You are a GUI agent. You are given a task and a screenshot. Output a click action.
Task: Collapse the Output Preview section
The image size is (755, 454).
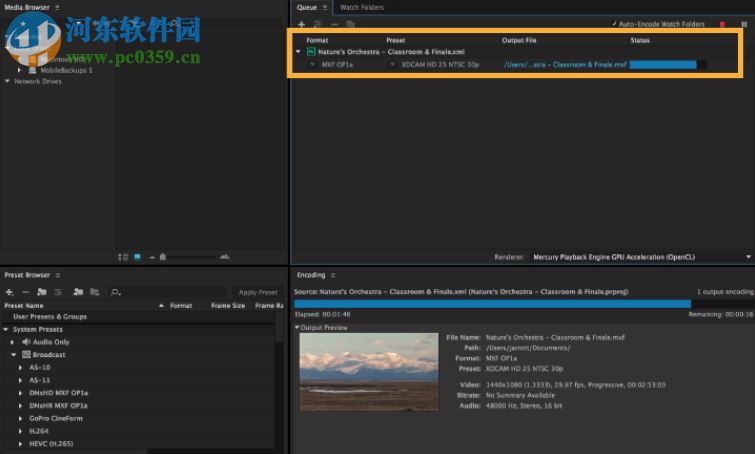(x=297, y=327)
